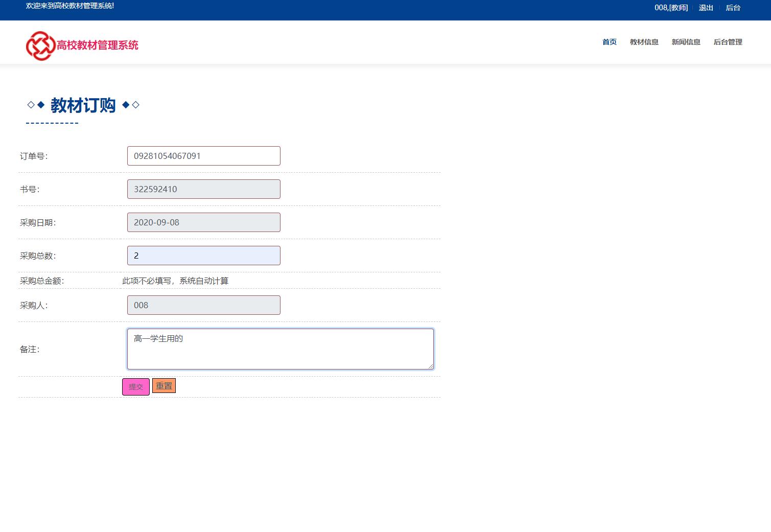Click the 采购总金额 auto-calculate hint text

175,281
